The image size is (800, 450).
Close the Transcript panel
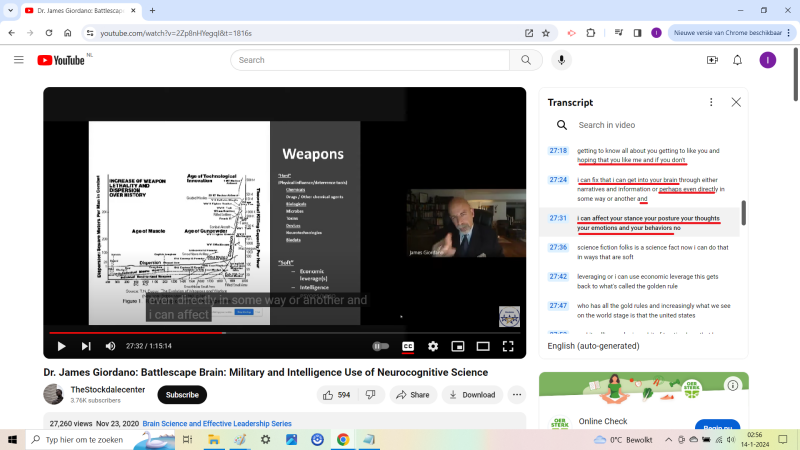point(736,102)
